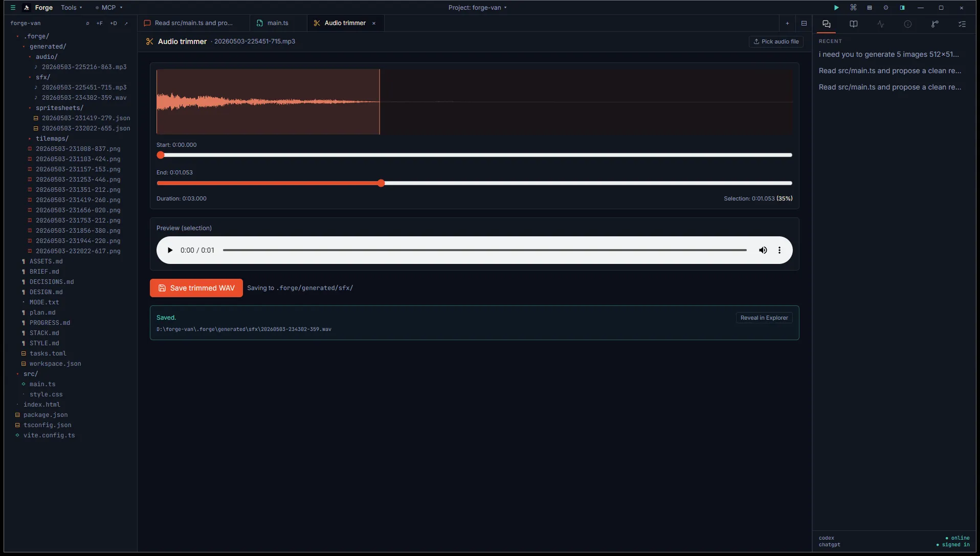This screenshot has height=556, width=980.
Task: Click the selected waveform region
Action: pyautogui.click(x=268, y=102)
